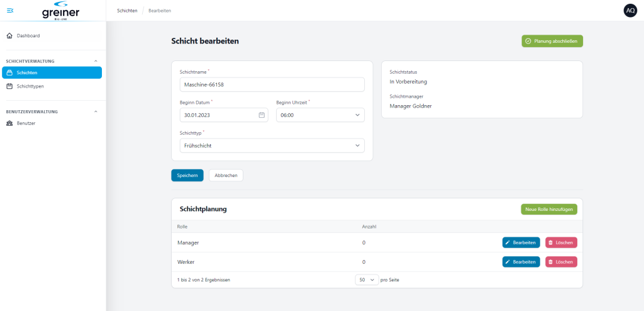The height and width of the screenshot is (311, 644).
Task: Click the Schichtname input field
Action: tap(272, 85)
